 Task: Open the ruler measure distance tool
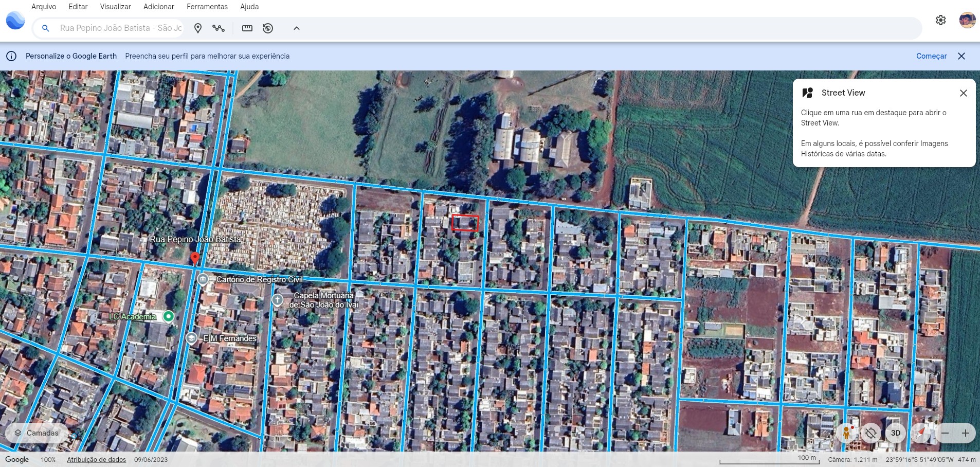[247, 28]
